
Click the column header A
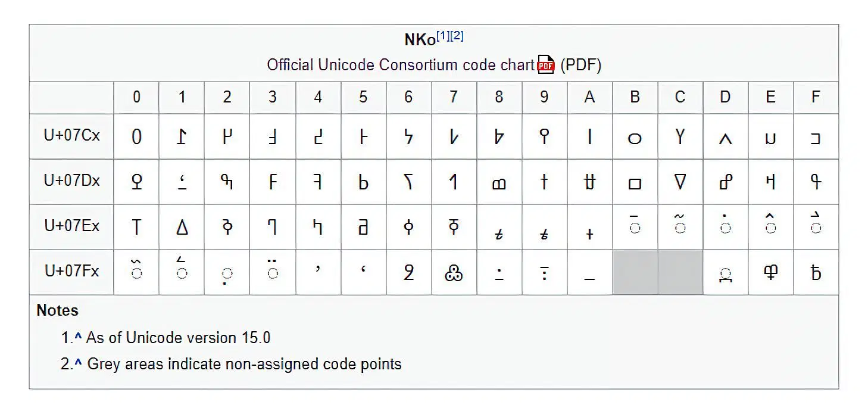pyautogui.click(x=589, y=97)
